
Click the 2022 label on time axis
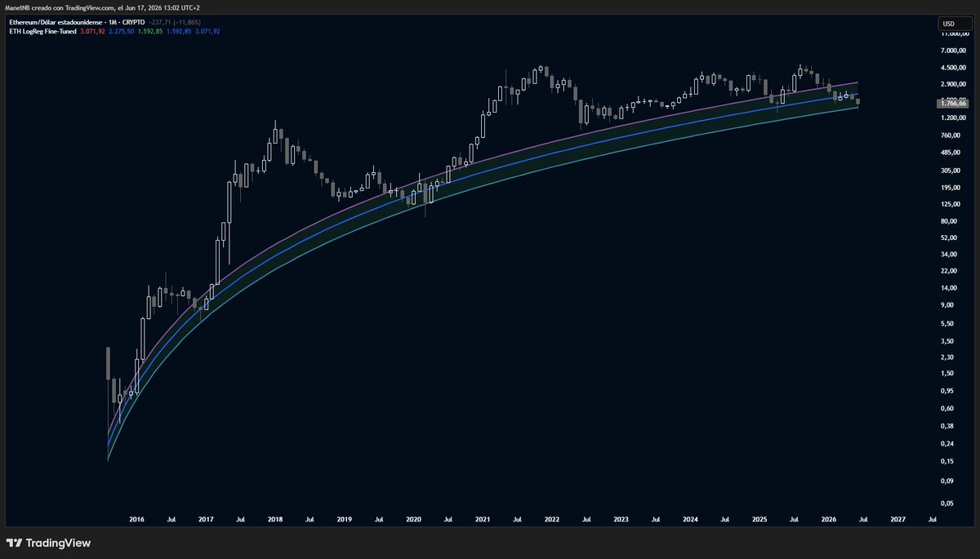click(552, 518)
